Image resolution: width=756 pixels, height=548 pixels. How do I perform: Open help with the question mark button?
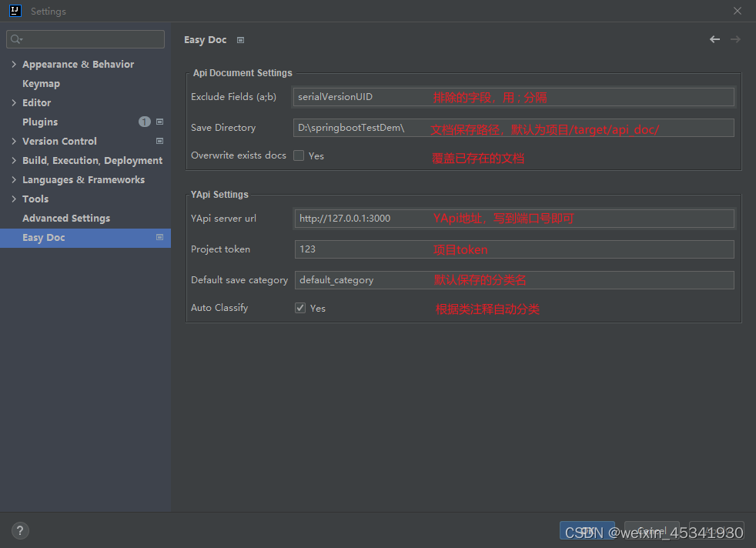[x=20, y=531]
